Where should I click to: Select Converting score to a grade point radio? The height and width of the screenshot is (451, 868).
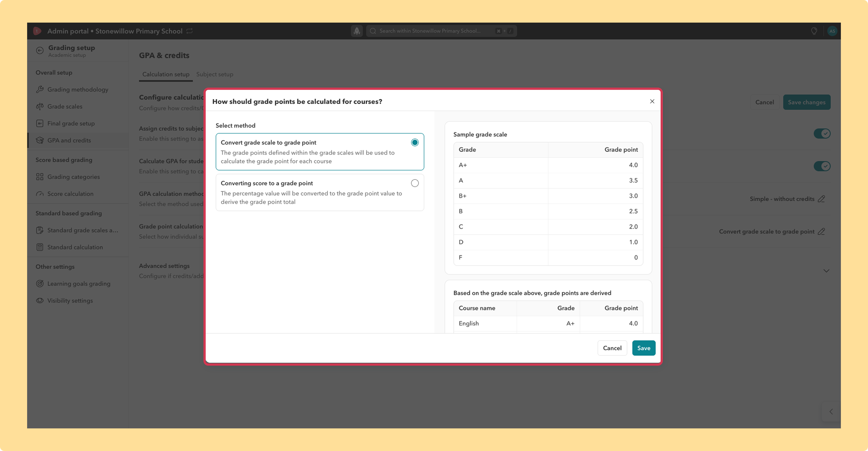point(415,183)
